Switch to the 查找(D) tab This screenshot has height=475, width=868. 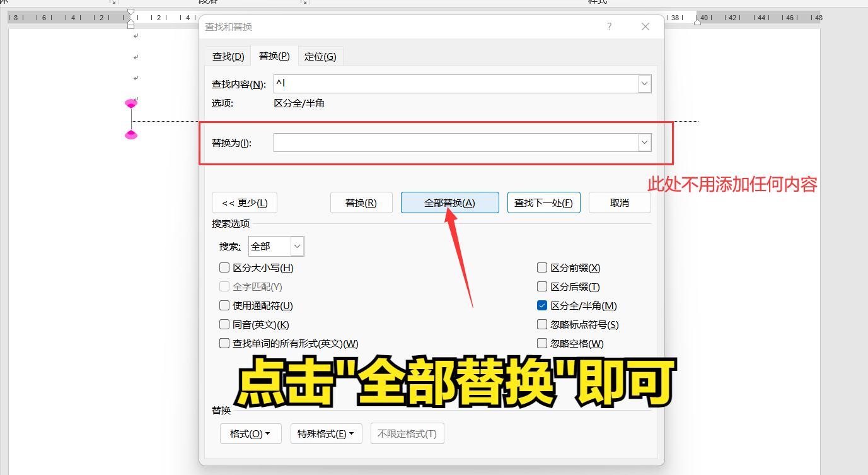pos(228,56)
